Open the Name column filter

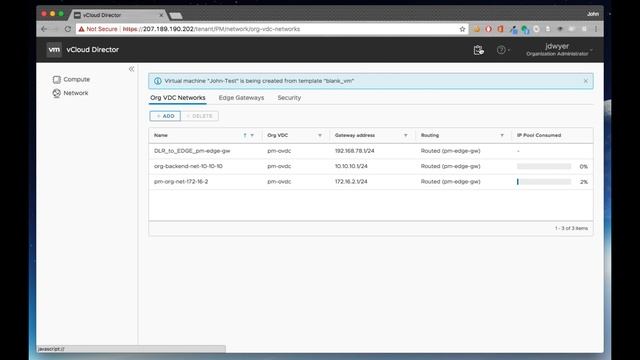[x=252, y=135]
